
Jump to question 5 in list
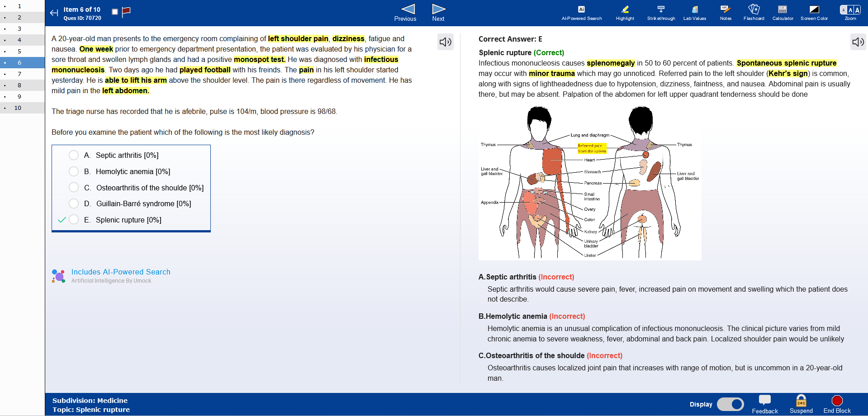coord(22,51)
